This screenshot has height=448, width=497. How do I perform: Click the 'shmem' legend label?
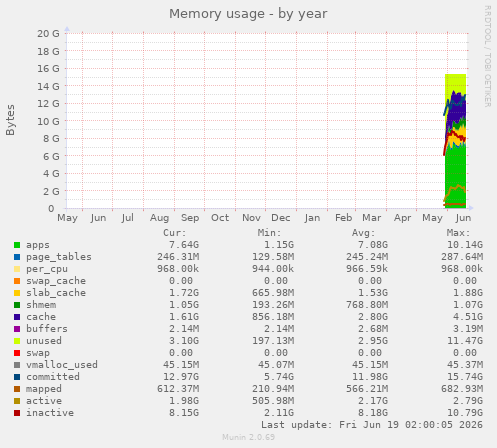tap(41, 305)
